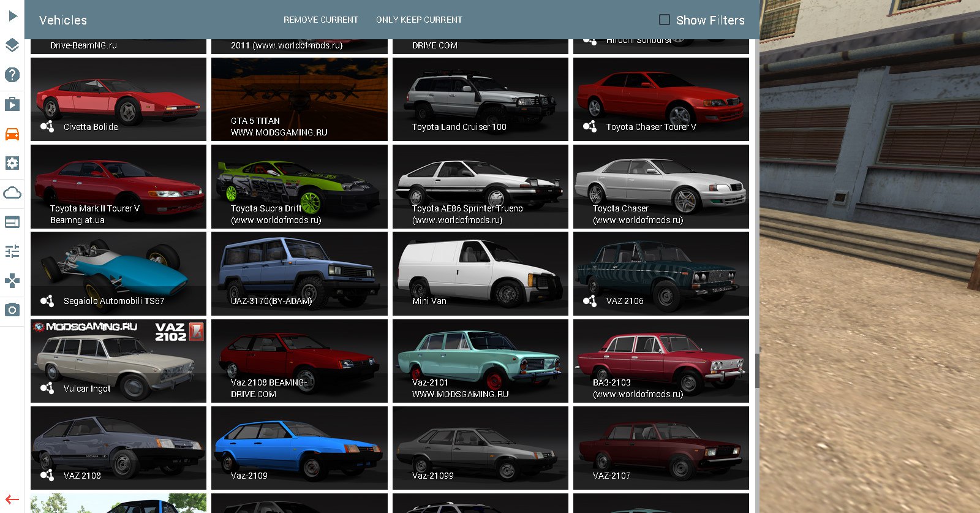The image size is (980, 513).
Task: Select the BA3-2103 red car thumbnail
Action: [x=661, y=361]
